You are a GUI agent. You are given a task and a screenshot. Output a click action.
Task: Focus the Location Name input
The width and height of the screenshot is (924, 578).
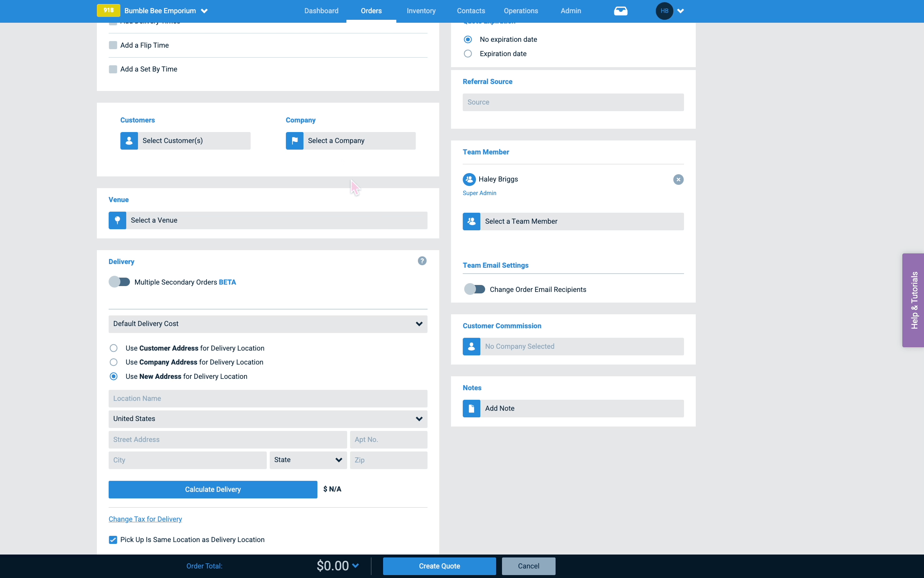click(268, 399)
